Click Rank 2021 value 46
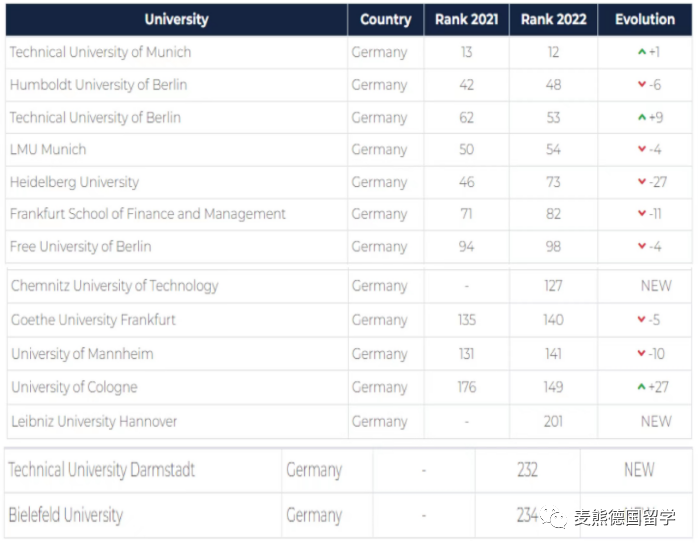Viewport: 698px width, 549px height. pos(466,182)
